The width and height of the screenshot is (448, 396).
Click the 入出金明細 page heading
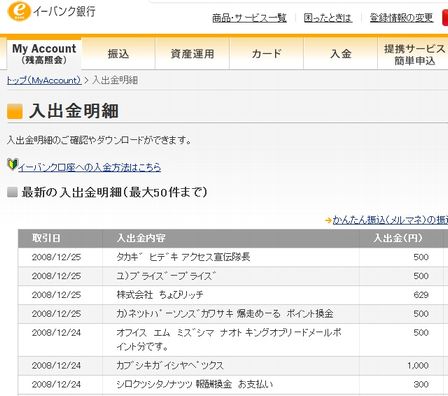74,111
